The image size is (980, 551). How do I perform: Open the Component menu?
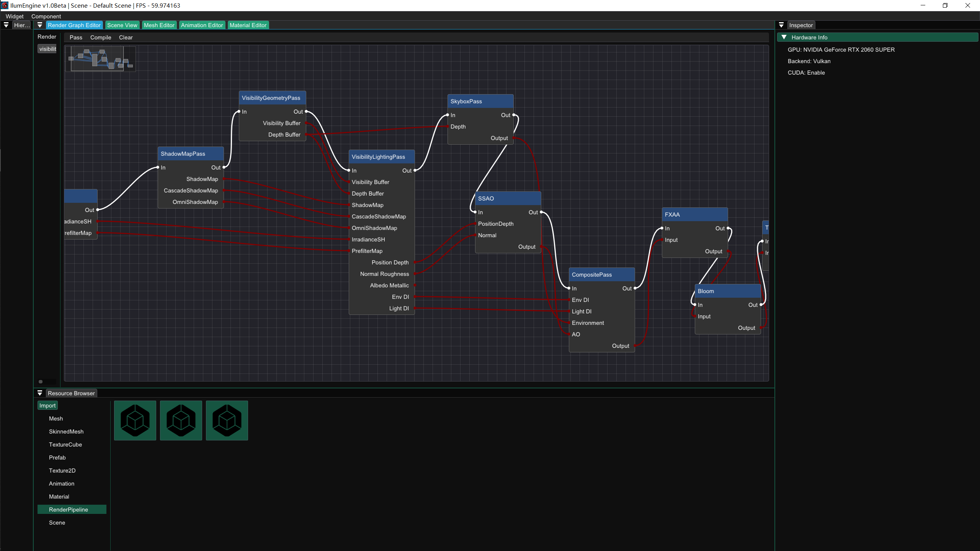[46, 16]
